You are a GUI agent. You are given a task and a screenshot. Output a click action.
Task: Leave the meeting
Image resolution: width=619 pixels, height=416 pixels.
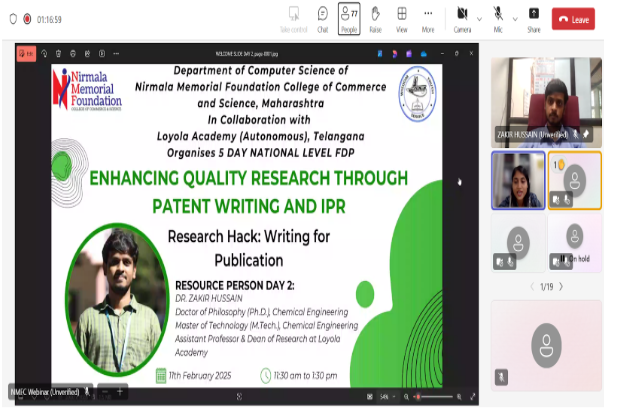574,19
